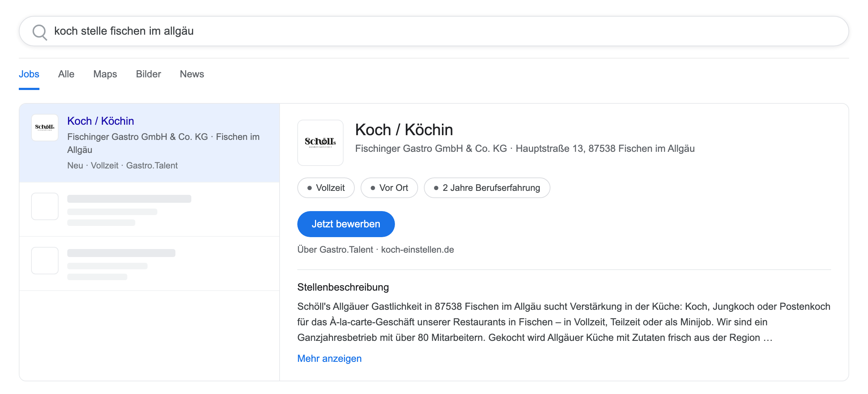Switch to the Jobs tab

(29, 74)
